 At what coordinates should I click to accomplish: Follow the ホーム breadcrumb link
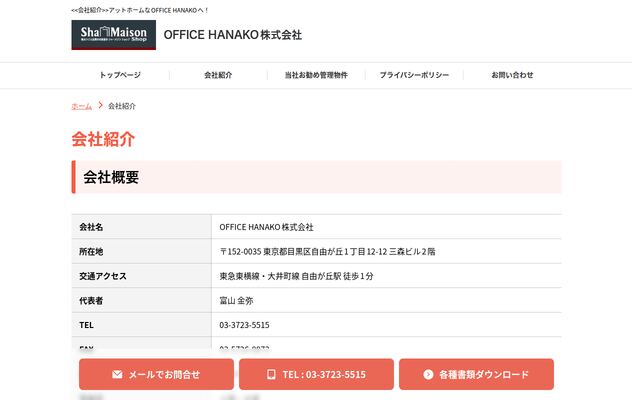tap(82, 107)
